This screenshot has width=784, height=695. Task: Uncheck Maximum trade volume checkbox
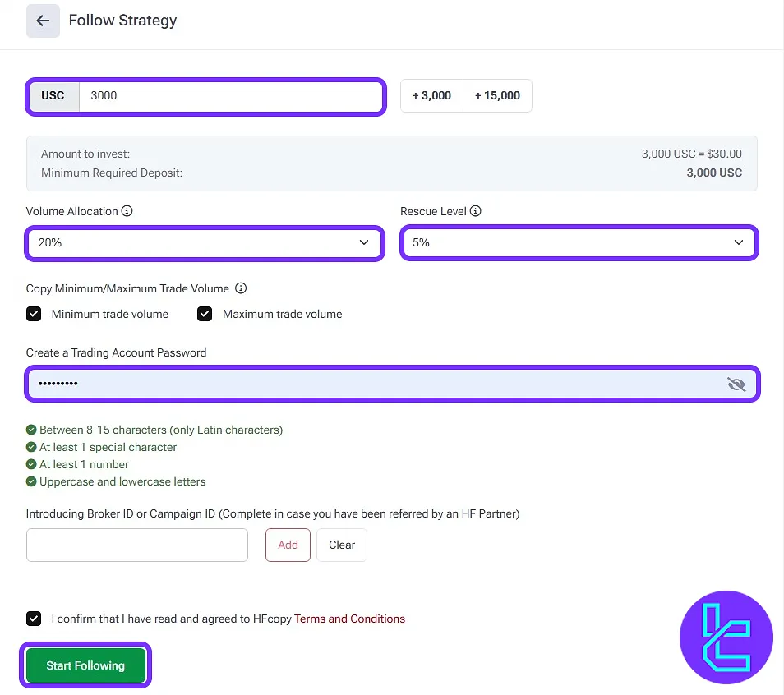[205, 314]
